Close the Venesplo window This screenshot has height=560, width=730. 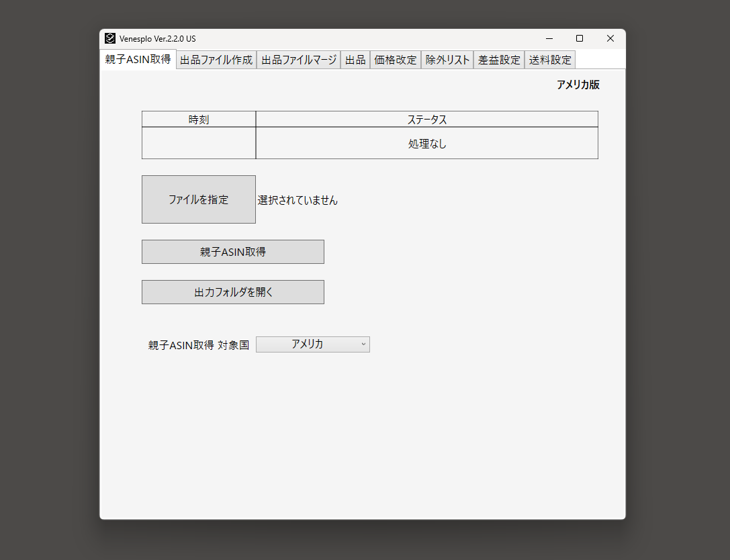click(x=610, y=39)
